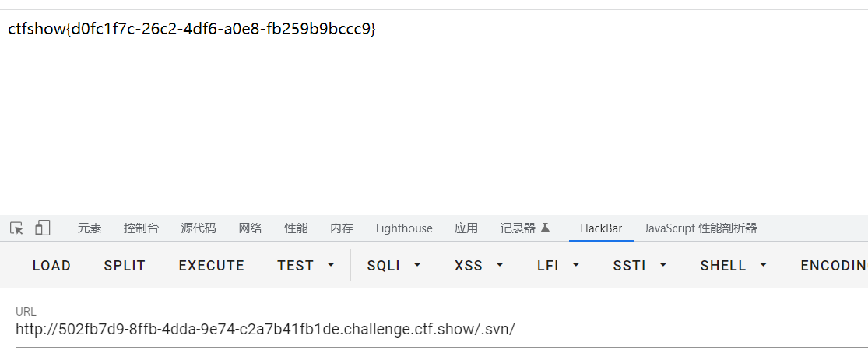Viewport: 868px width, 357px height.
Task: Switch to the 控制台 tab
Action: pyautogui.click(x=141, y=228)
